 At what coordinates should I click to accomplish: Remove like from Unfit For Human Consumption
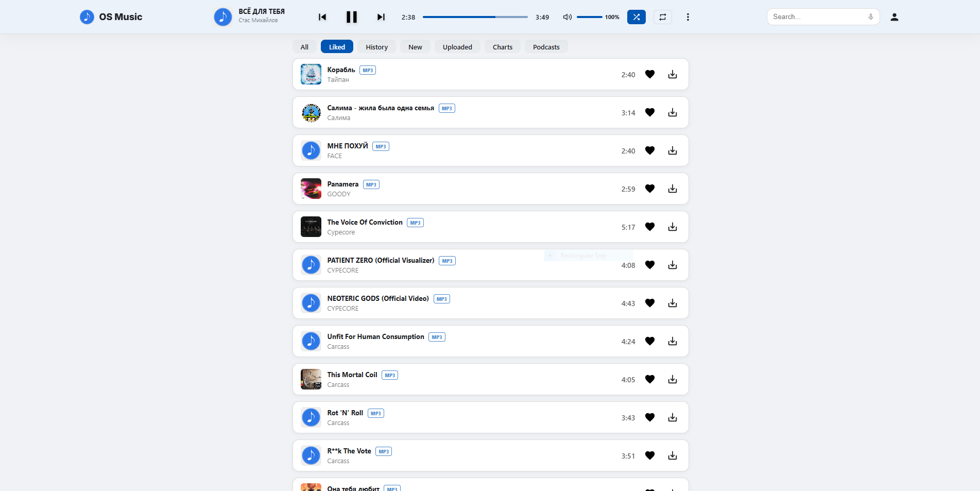pos(650,341)
